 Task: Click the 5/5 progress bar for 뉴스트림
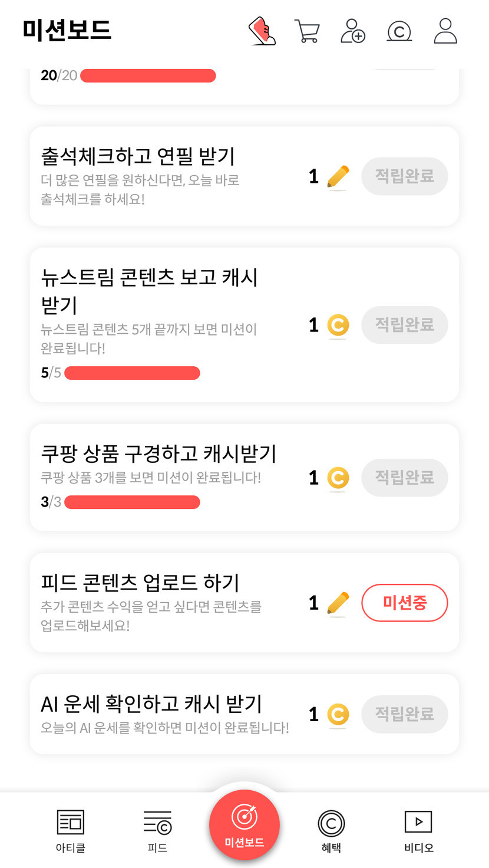(x=132, y=373)
